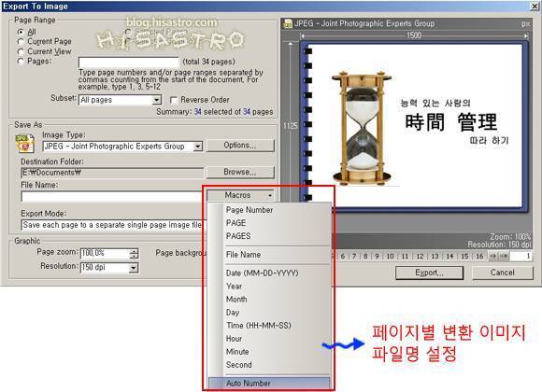Open the Subset All pages dropdown
The width and height of the screenshot is (542, 392).
(157, 100)
